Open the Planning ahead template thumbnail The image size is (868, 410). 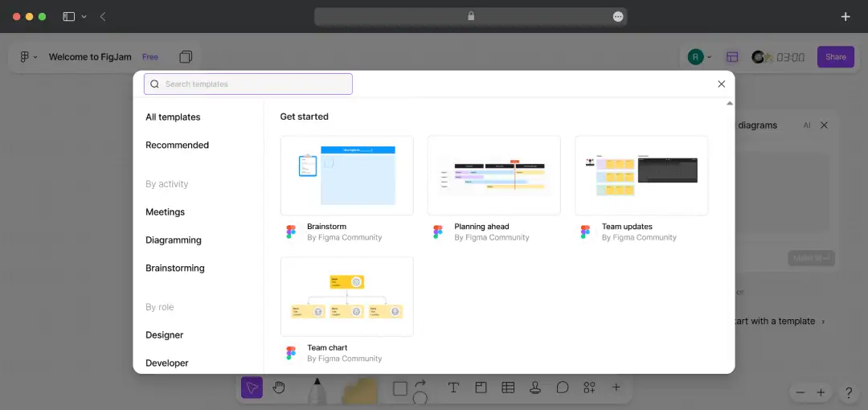(493, 175)
